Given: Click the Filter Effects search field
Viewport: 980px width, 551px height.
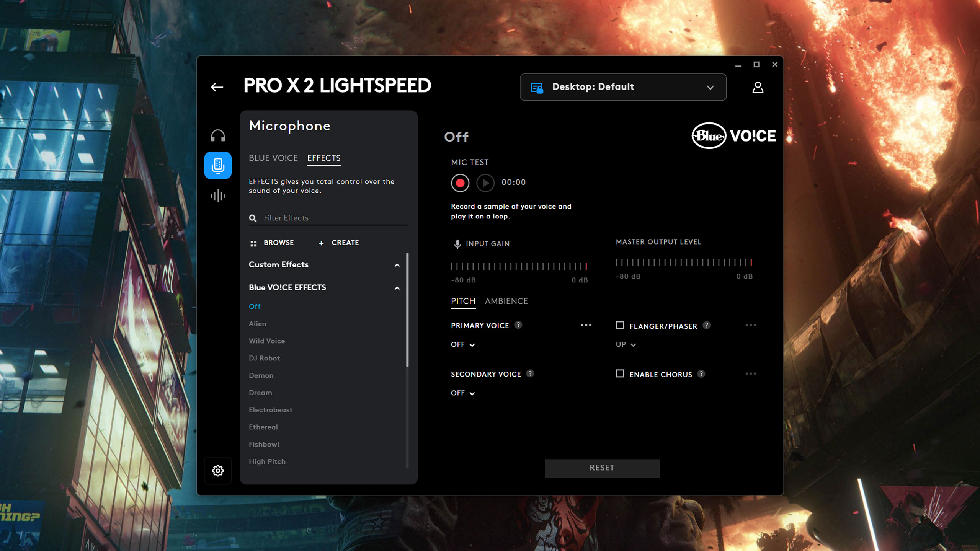Looking at the screenshot, I should tap(328, 218).
